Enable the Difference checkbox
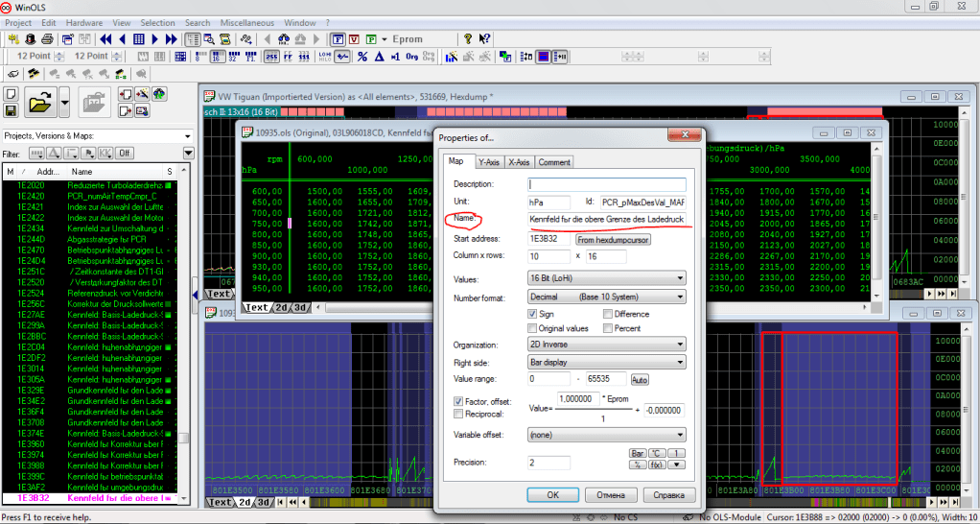Viewport: 980px width, 524px height. point(606,314)
